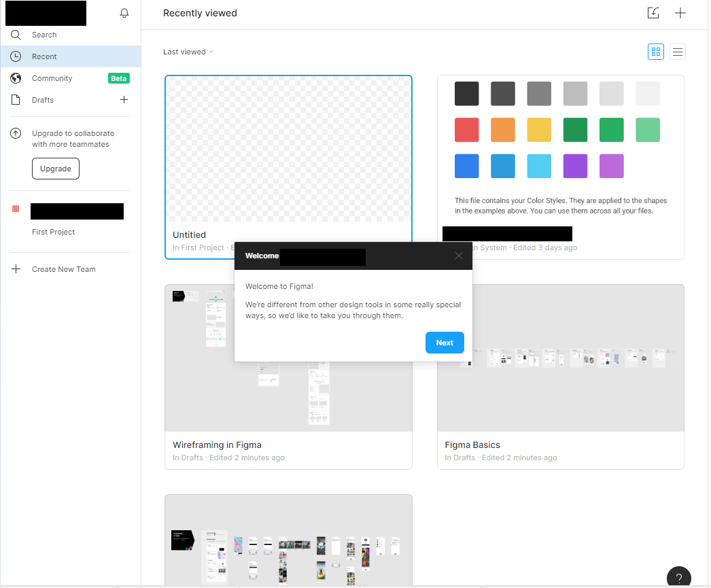Viewport: 711px width, 588px height.
Task: Click the purple color swatch
Action: [576, 166]
